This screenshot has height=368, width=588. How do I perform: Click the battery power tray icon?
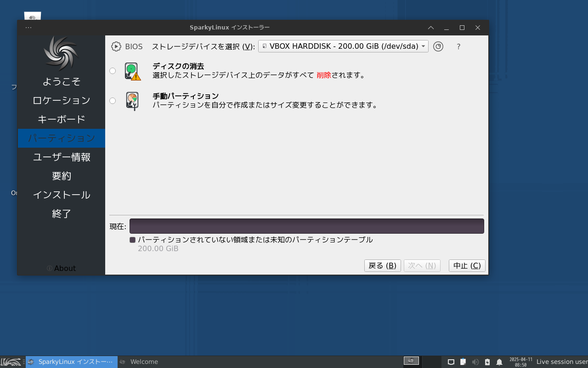coord(487,362)
